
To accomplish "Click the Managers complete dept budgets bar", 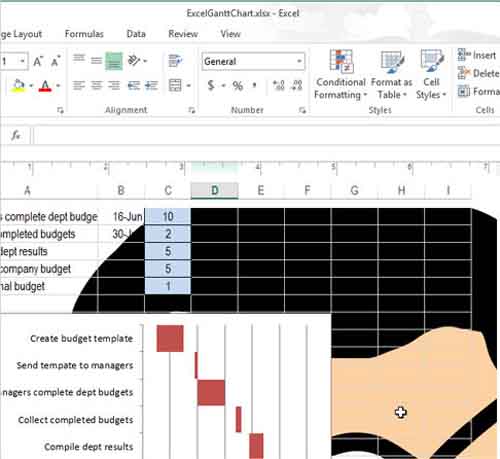I will click(x=211, y=392).
